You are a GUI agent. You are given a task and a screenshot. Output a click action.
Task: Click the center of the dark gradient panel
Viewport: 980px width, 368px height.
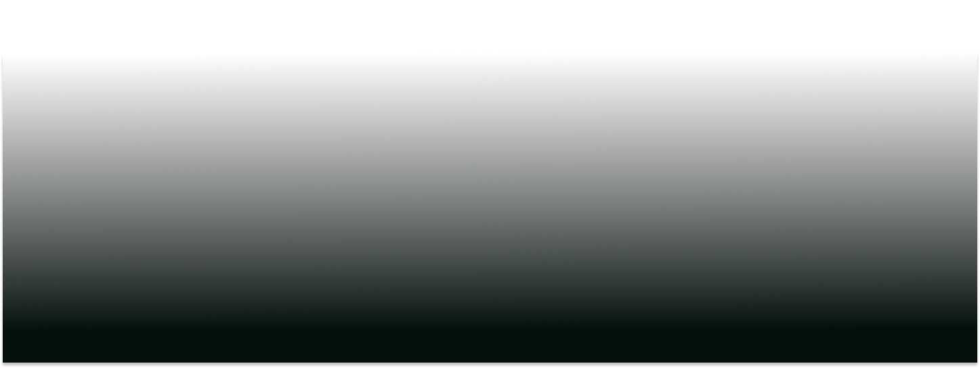coord(490,211)
